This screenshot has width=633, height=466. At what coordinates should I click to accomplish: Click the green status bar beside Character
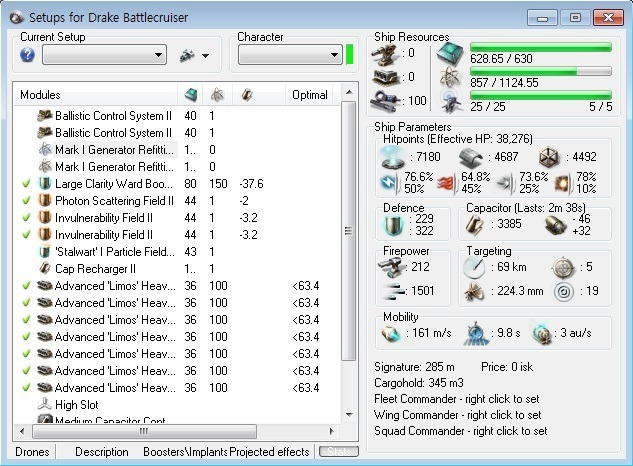click(350, 55)
